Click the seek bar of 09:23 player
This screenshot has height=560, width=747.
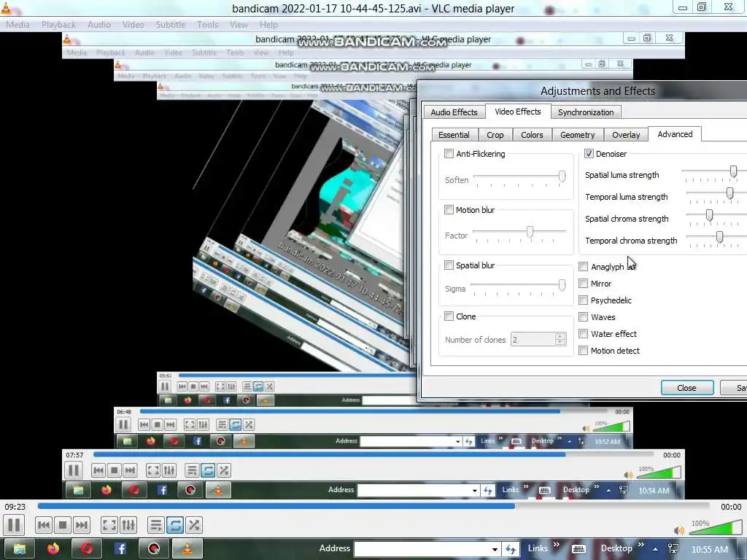pos(373,506)
